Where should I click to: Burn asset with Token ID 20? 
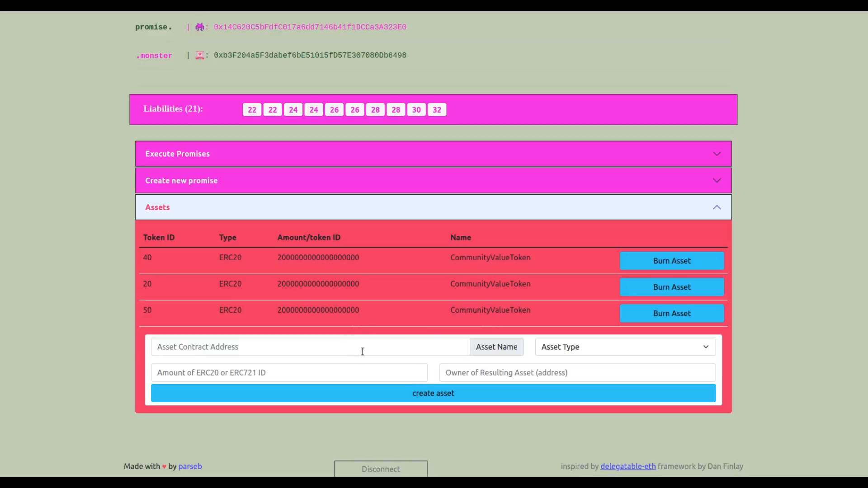click(671, 287)
